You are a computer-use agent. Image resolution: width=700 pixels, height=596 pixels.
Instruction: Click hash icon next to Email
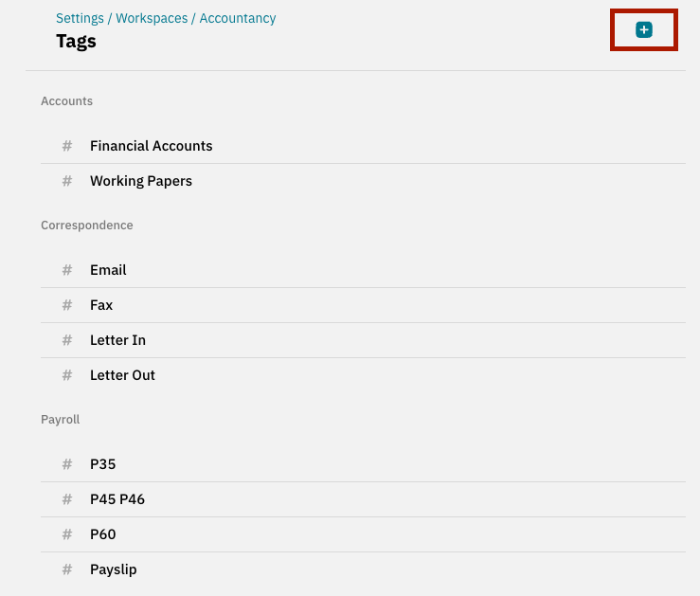click(67, 270)
